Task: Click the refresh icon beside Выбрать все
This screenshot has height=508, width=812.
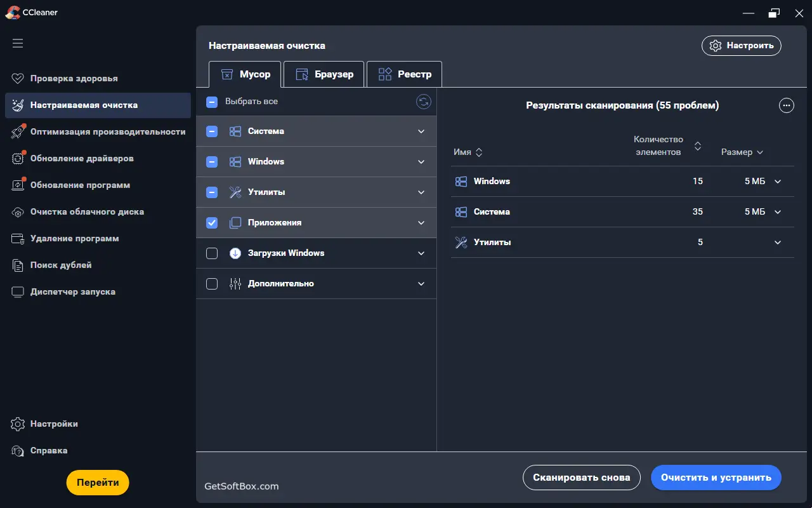Action: click(423, 102)
